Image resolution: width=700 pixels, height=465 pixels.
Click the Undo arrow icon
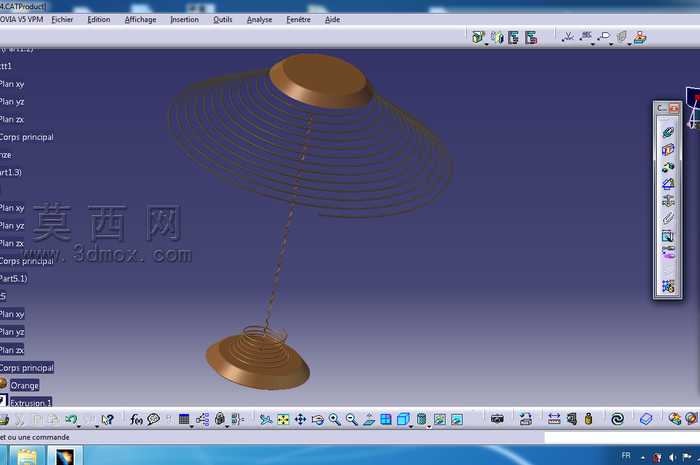(71, 419)
